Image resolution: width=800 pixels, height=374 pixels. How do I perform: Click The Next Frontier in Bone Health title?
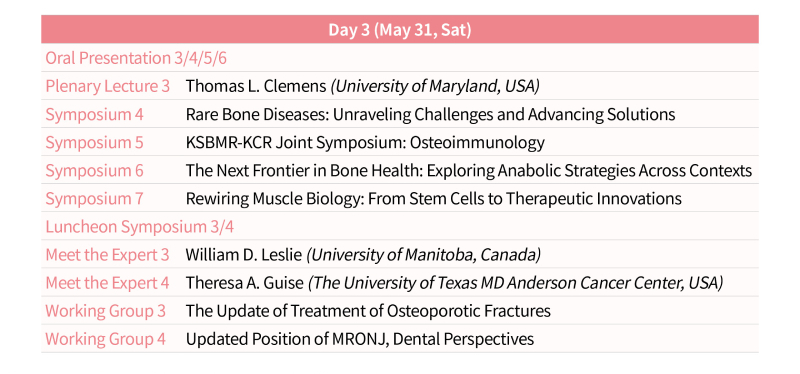click(468, 170)
